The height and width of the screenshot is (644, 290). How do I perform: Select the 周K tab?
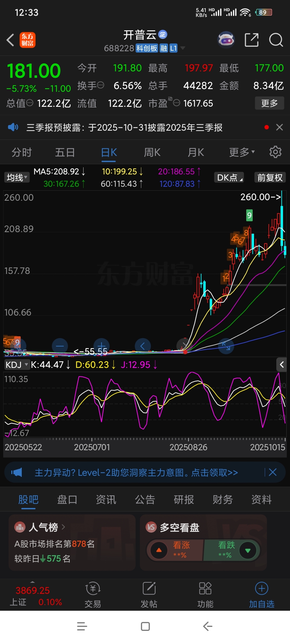(x=152, y=152)
